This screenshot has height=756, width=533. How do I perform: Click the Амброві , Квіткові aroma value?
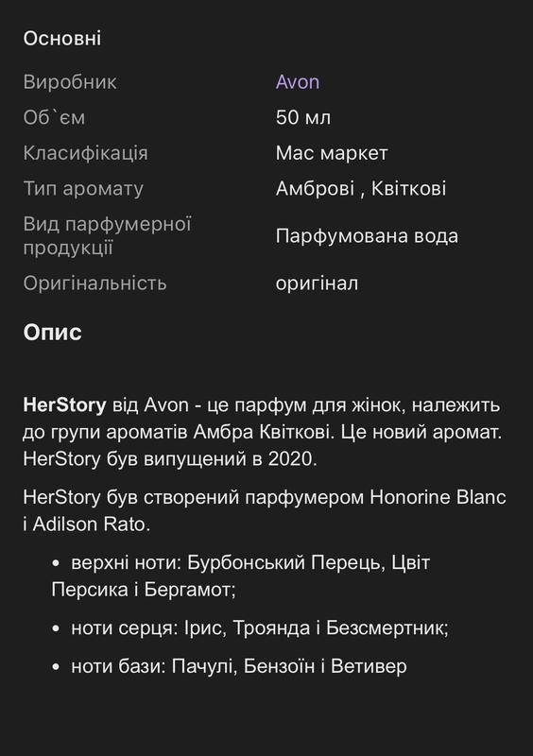(361, 188)
